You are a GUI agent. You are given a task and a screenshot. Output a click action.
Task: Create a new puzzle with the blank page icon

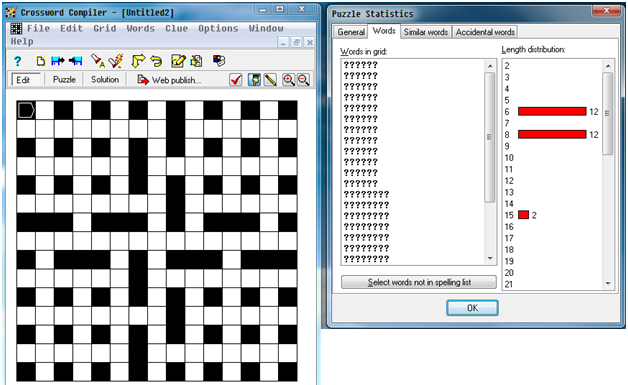(x=40, y=61)
